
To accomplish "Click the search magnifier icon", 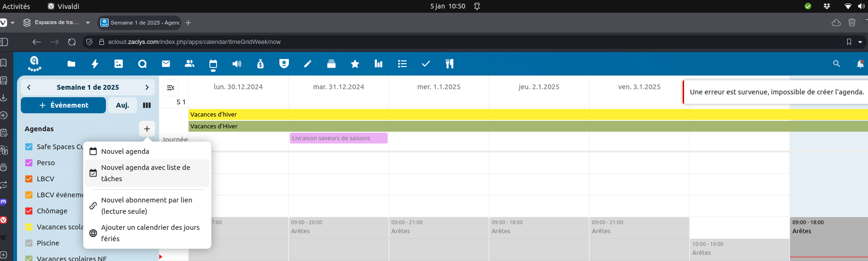I will (836, 64).
